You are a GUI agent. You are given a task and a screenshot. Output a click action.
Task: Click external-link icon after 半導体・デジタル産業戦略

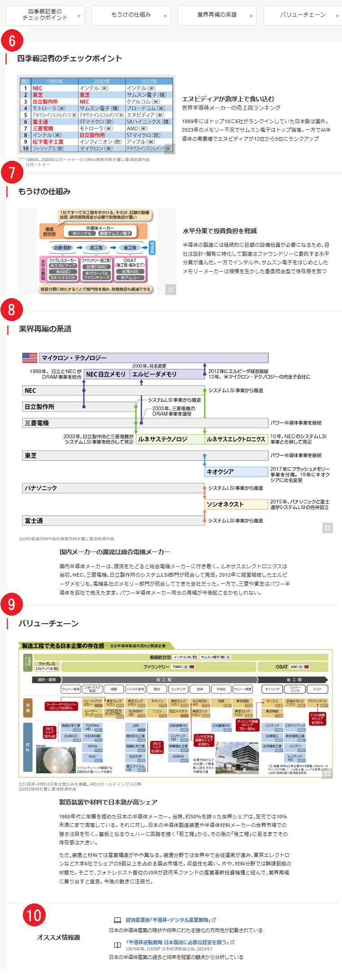[x=214, y=920]
